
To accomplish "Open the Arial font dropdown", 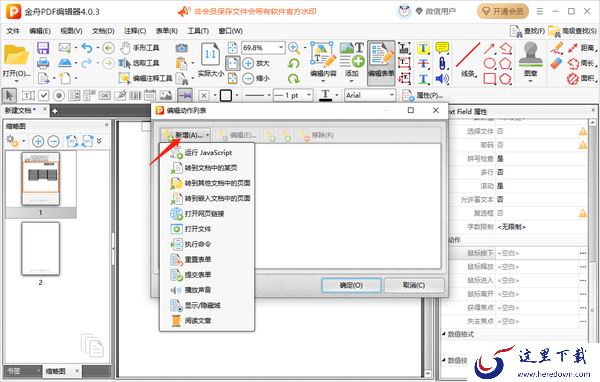I will (x=391, y=95).
